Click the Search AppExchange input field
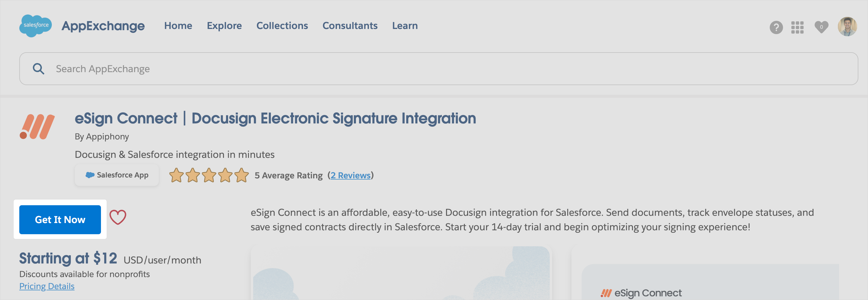This screenshot has height=300, width=868. pos(269,69)
